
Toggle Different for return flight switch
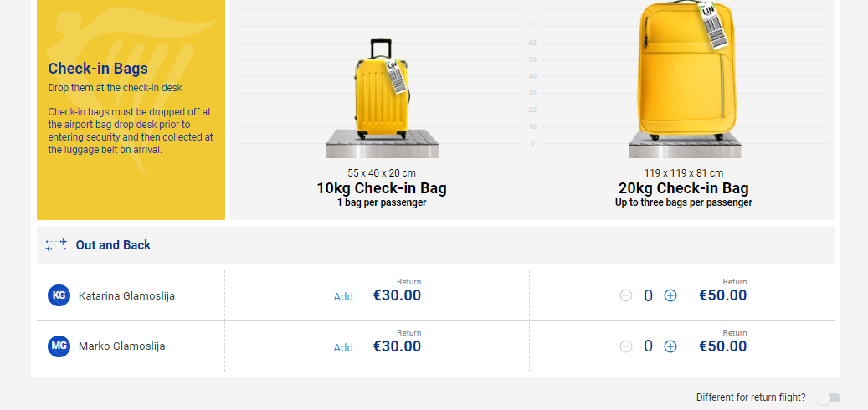tap(829, 397)
